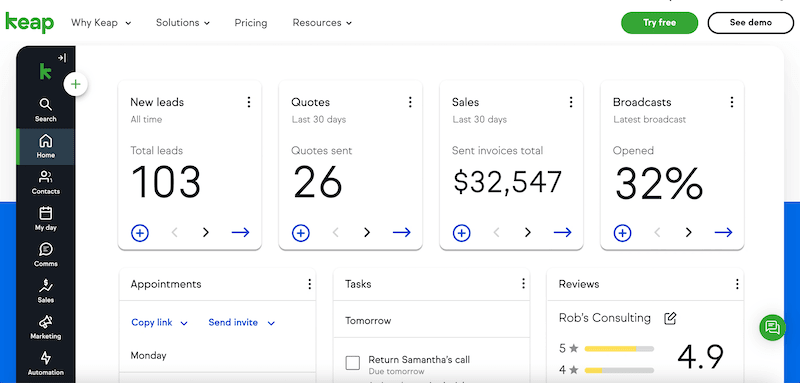Expand the Solutions dropdown menu
Image resolution: width=800 pixels, height=383 pixels.
pyautogui.click(x=183, y=23)
